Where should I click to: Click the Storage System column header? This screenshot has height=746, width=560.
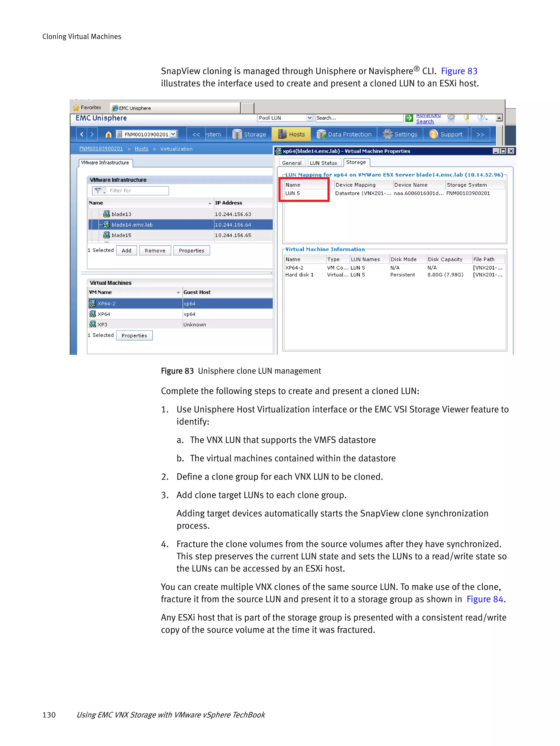pyautogui.click(x=475, y=185)
